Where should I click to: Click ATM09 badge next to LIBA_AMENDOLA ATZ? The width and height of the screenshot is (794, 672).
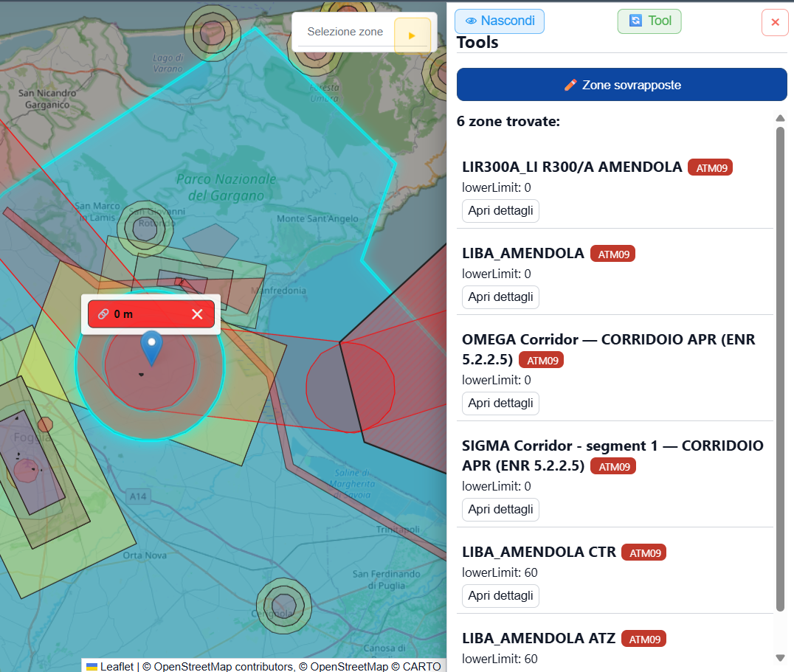pyautogui.click(x=643, y=639)
